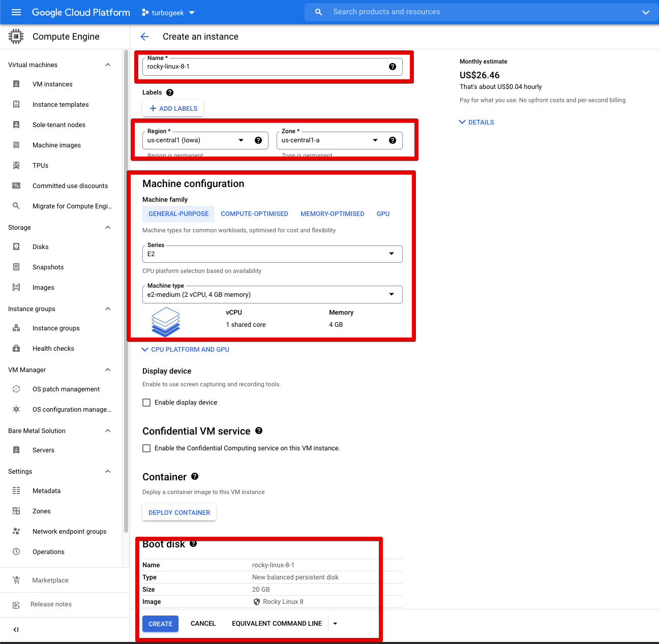Click the Metadata list icon

(x=16, y=490)
